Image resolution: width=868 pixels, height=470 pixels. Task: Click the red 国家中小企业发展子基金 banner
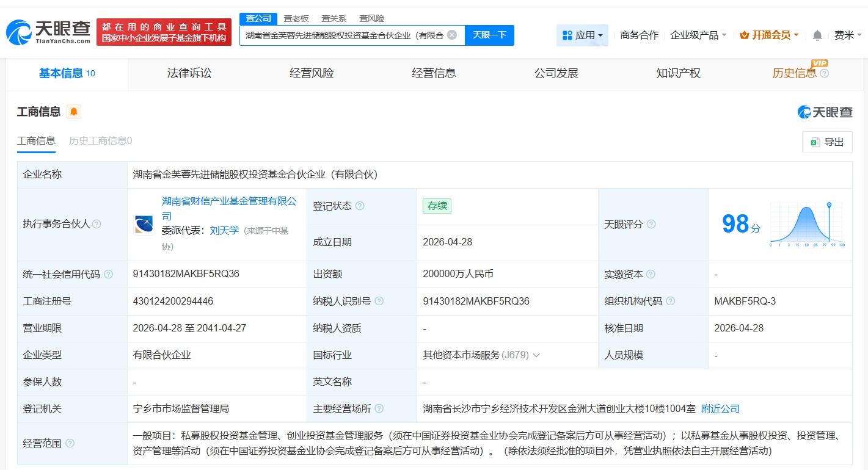tap(164, 32)
